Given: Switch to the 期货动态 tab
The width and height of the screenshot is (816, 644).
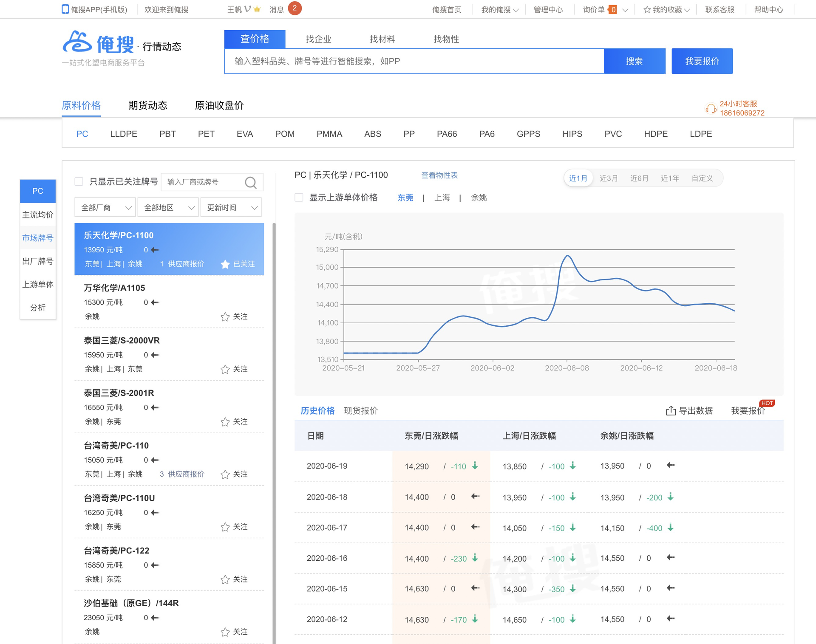Looking at the screenshot, I should pos(147,105).
